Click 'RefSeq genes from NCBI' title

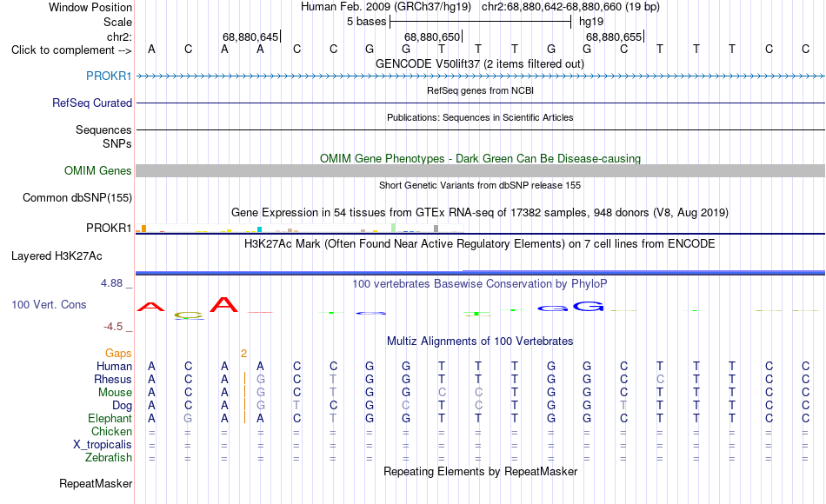pyautogui.click(x=480, y=90)
